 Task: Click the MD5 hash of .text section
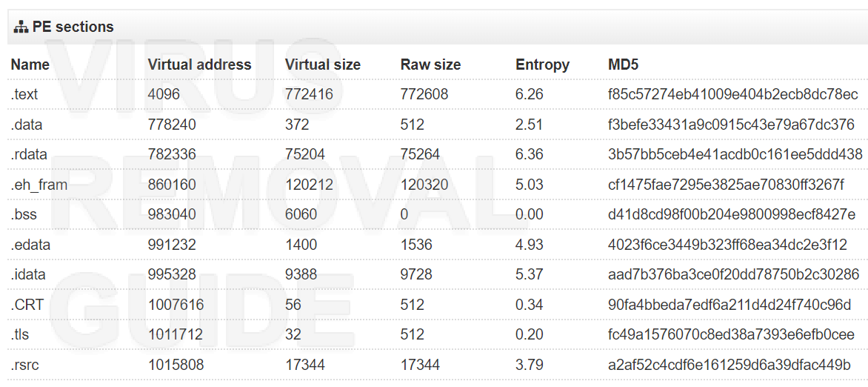click(733, 95)
